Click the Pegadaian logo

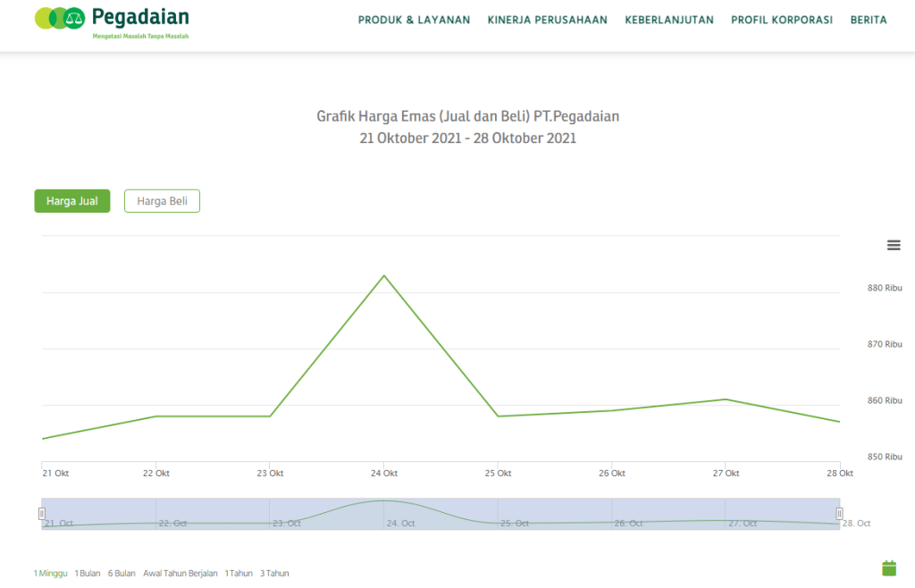tap(112, 22)
